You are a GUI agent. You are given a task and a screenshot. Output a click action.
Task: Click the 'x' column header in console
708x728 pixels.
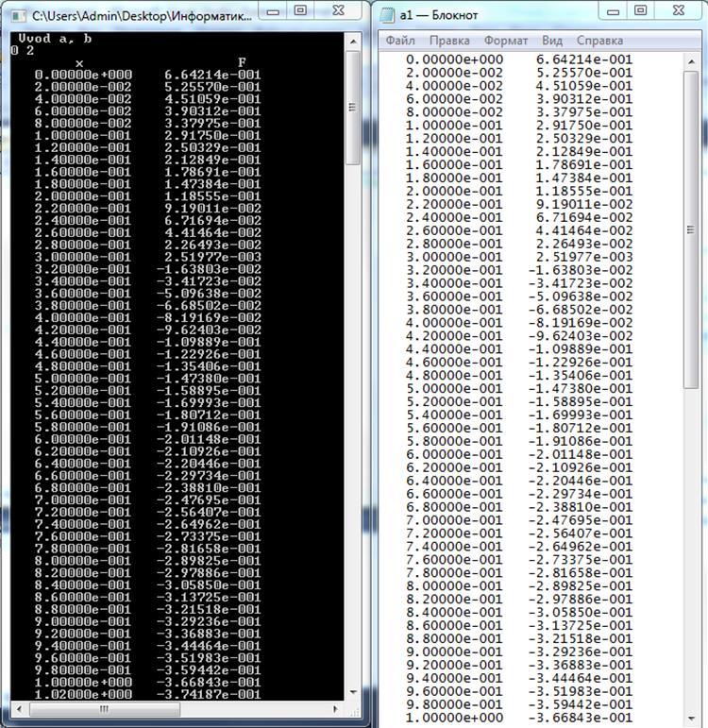click(79, 63)
